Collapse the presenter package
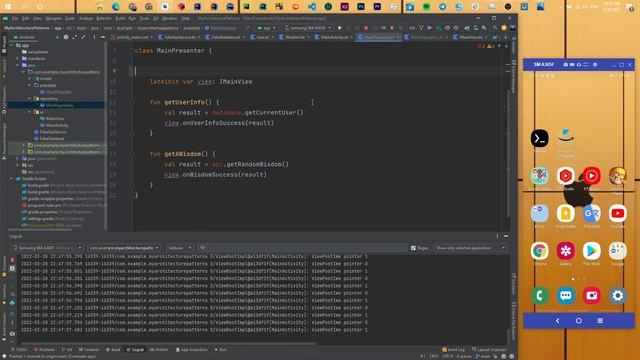This screenshot has width=640, height=360. 29,85
